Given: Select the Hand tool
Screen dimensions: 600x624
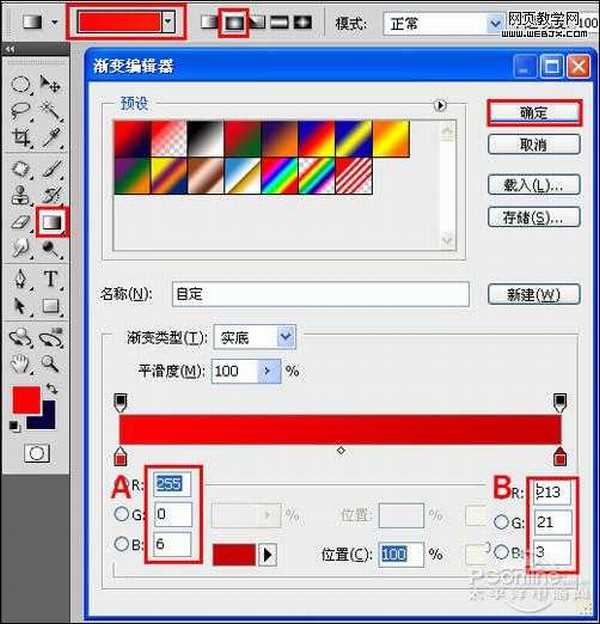Looking at the screenshot, I should [x=21, y=363].
